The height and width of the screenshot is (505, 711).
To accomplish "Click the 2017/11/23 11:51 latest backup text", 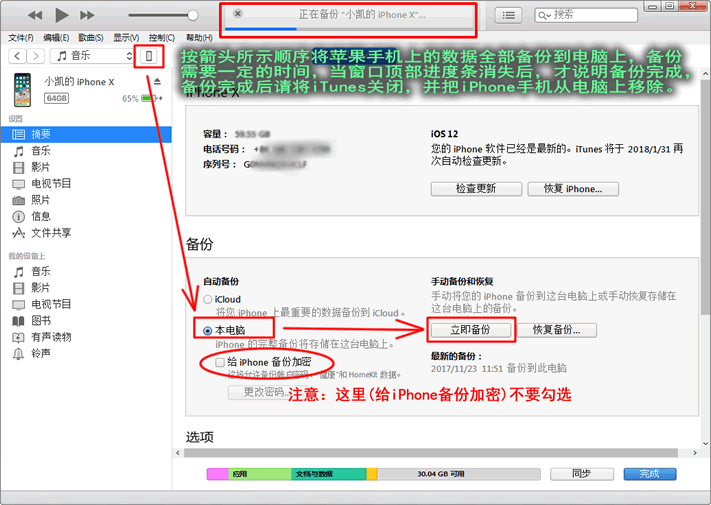I will click(x=499, y=368).
